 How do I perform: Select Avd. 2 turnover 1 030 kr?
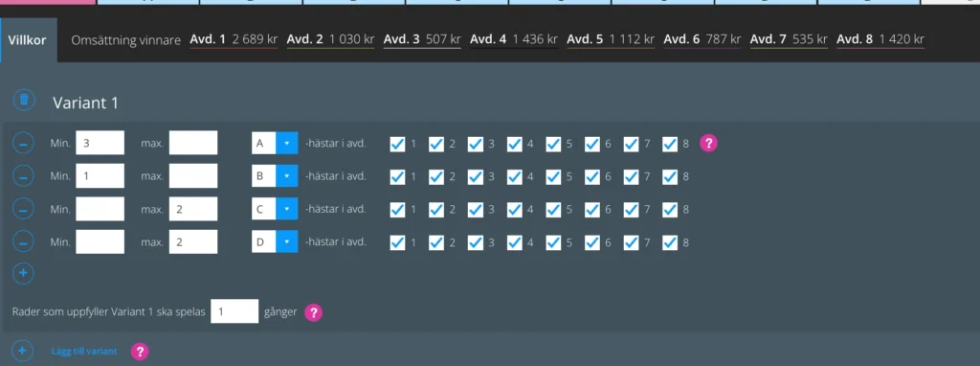click(330, 40)
